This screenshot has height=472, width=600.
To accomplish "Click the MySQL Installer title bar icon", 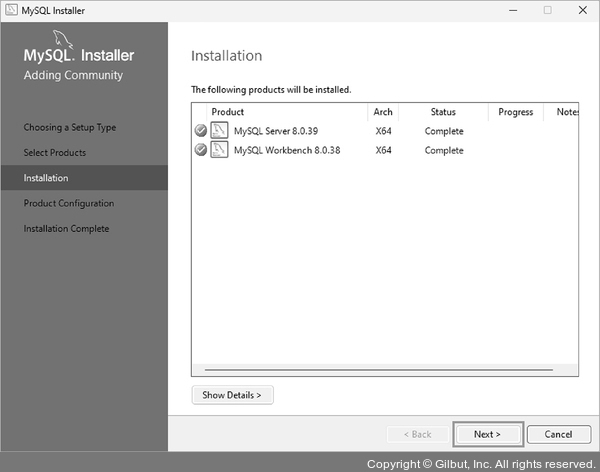I will tap(10, 10).
